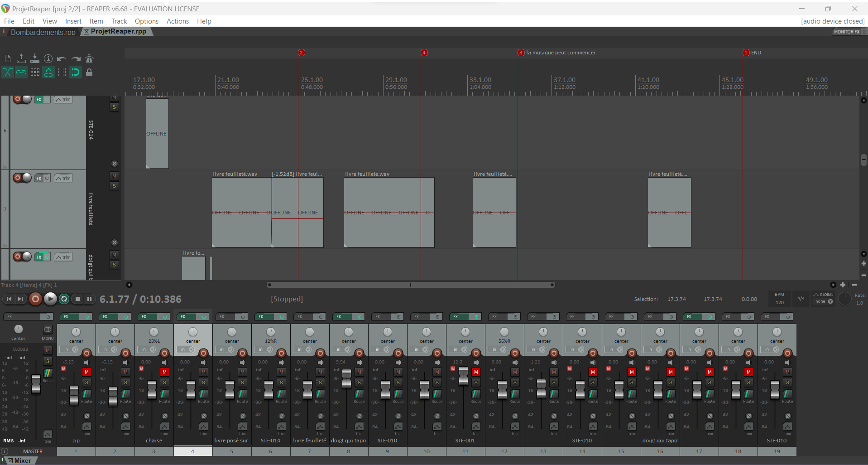Bypass FX power button on mixer track 1
The image size is (868, 465).
coord(87,316)
